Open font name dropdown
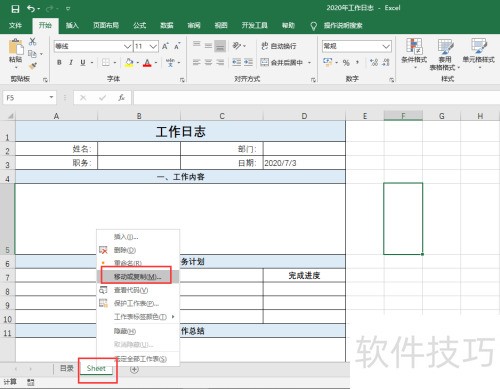Image resolution: width=500 pixels, height=389 pixels. coord(127,46)
